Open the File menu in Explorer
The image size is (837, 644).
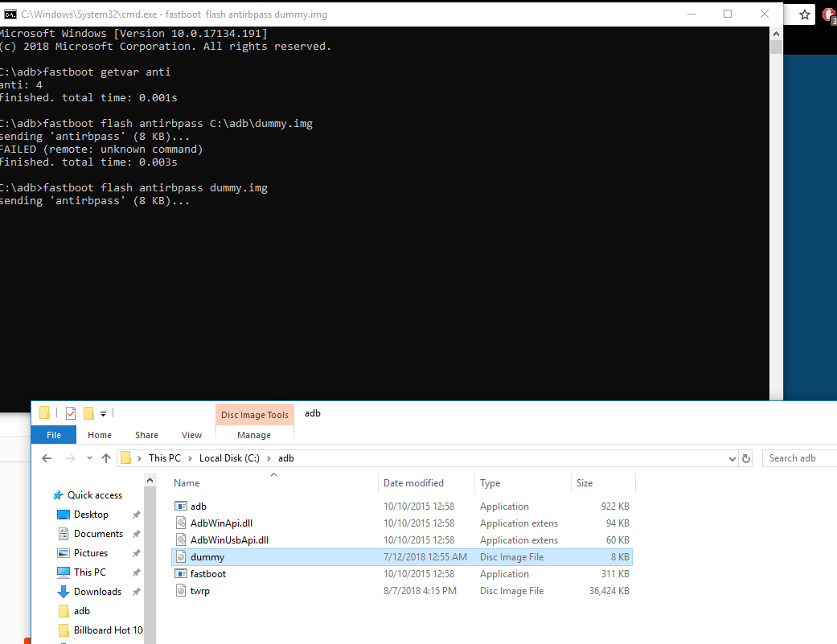(54, 435)
